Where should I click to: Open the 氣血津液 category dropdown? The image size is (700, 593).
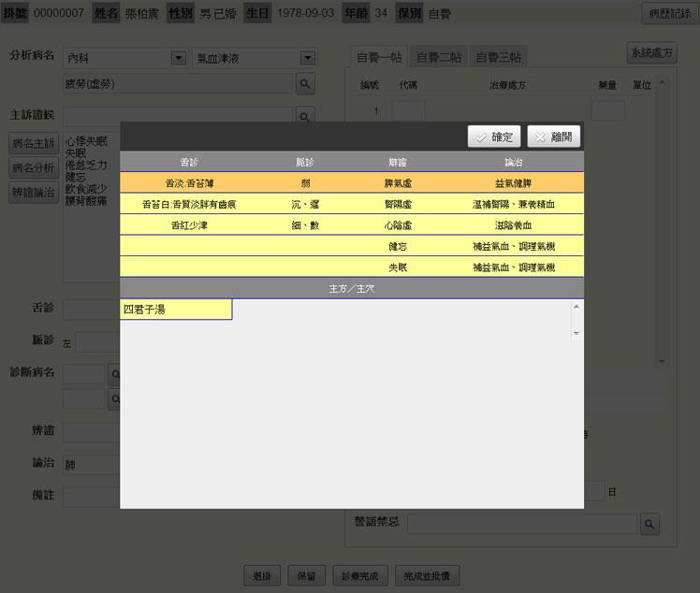tap(306, 58)
